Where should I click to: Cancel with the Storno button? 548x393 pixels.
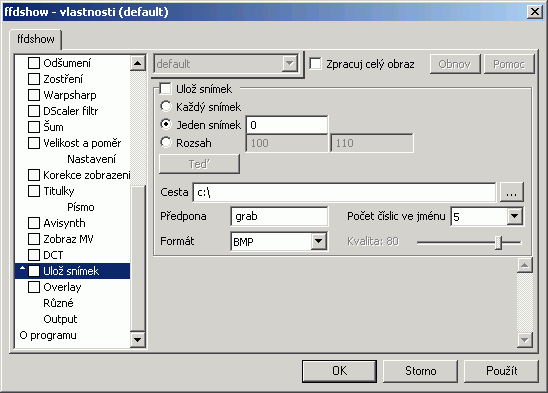[420, 371]
